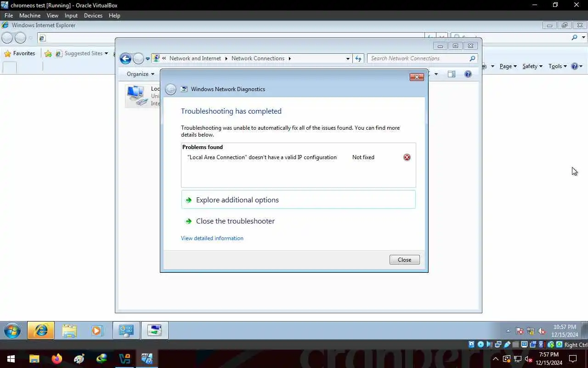This screenshot has width=588, height=368.
Task: Refresh the Network Connections window
Action: (x=359, y=58)
